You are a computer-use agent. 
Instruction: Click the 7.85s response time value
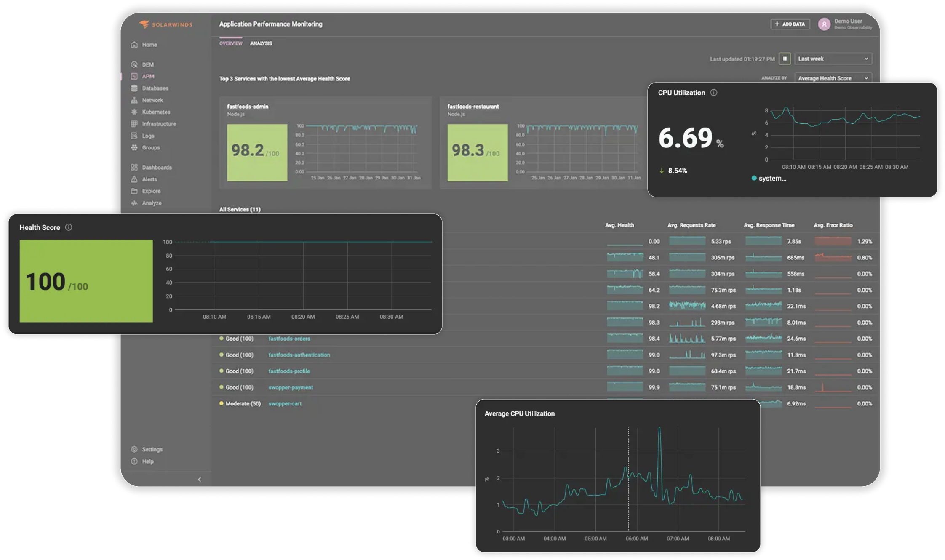(794, 241)
